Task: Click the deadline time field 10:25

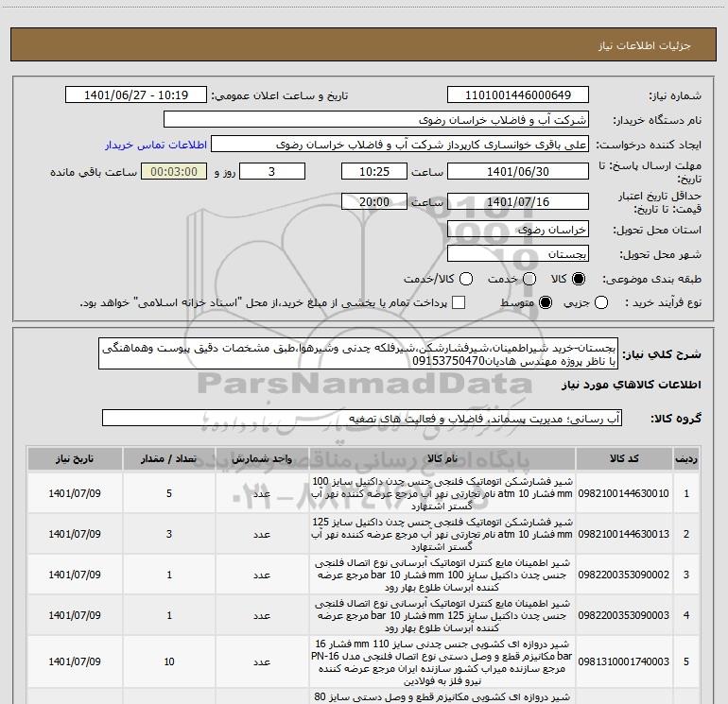Action: 374,171
